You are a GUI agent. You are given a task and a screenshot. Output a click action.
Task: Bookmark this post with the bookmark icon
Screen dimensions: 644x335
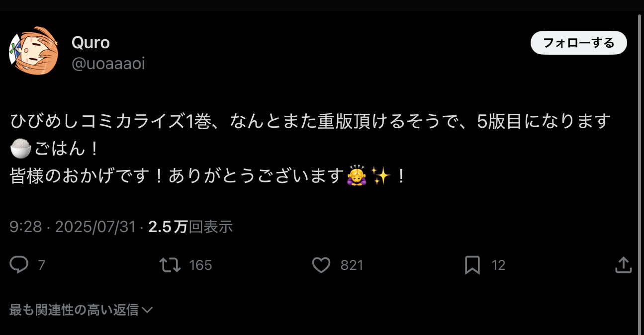472,265
